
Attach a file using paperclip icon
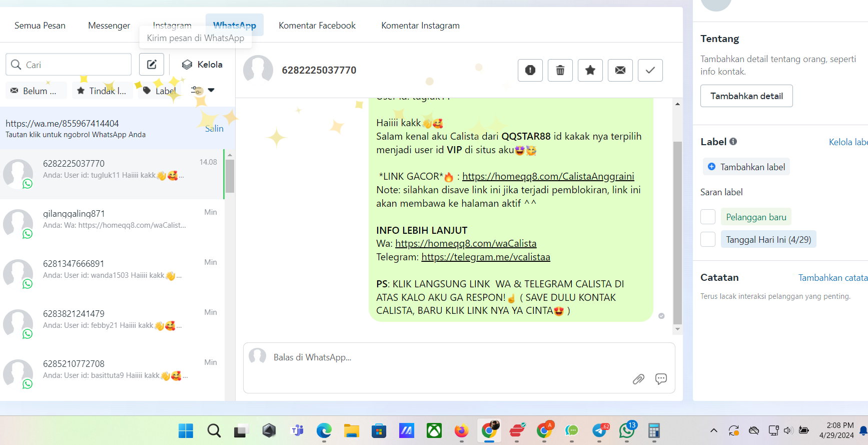point(638,379)
